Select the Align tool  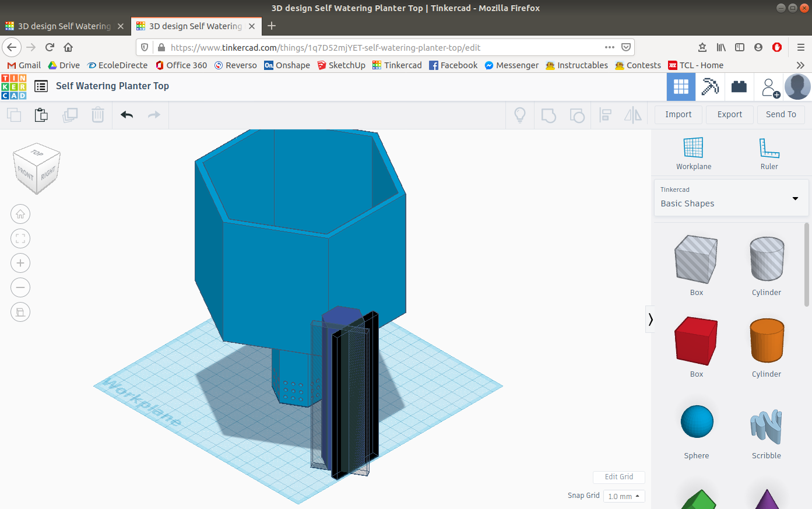605,115
